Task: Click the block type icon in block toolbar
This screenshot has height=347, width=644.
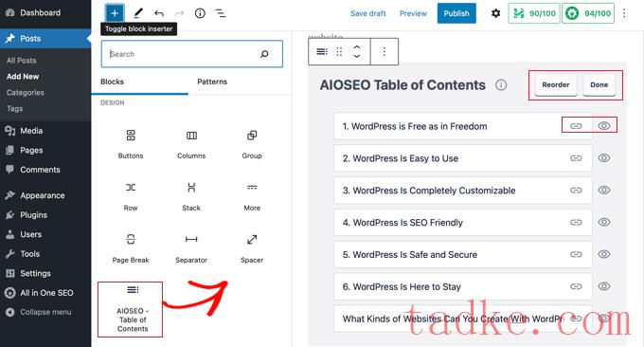Action: 322,51
